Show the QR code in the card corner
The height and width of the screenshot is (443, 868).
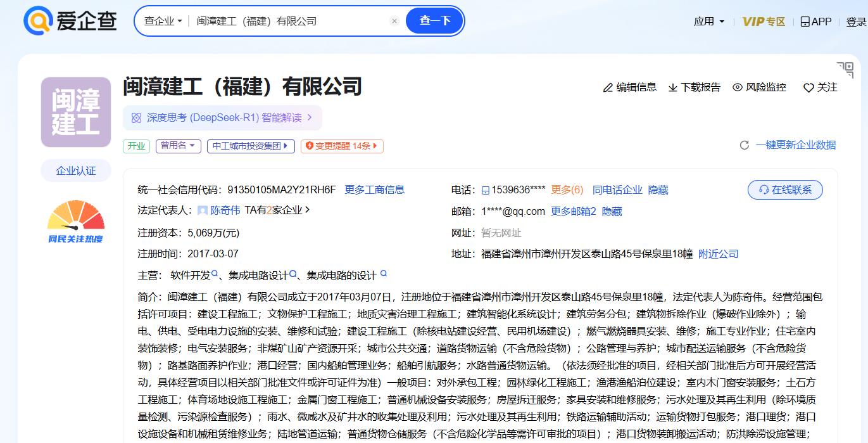(x=845, y=70)
